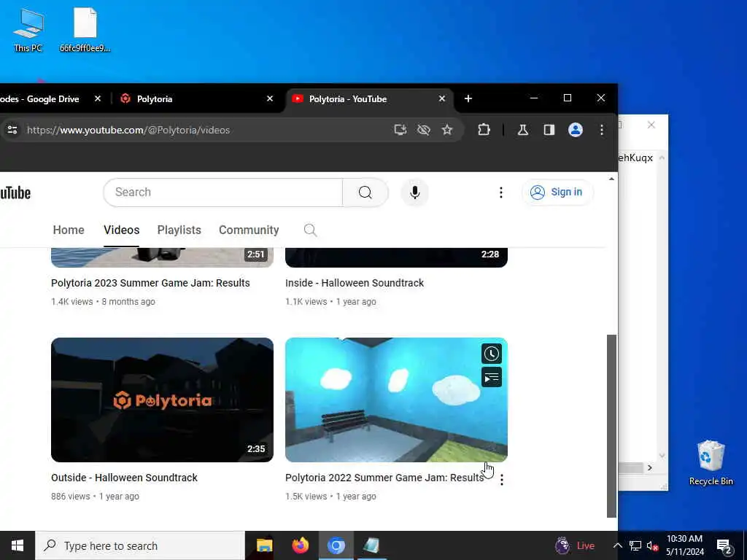The image size is (747, 560).
Task: Select the channel Videos tab
Action: 122,230
